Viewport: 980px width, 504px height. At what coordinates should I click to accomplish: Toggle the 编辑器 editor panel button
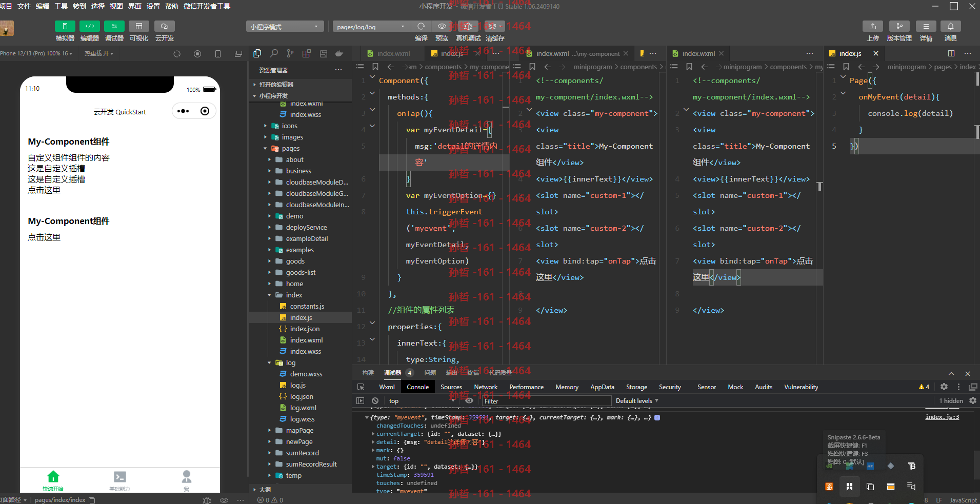click(89, 26)
